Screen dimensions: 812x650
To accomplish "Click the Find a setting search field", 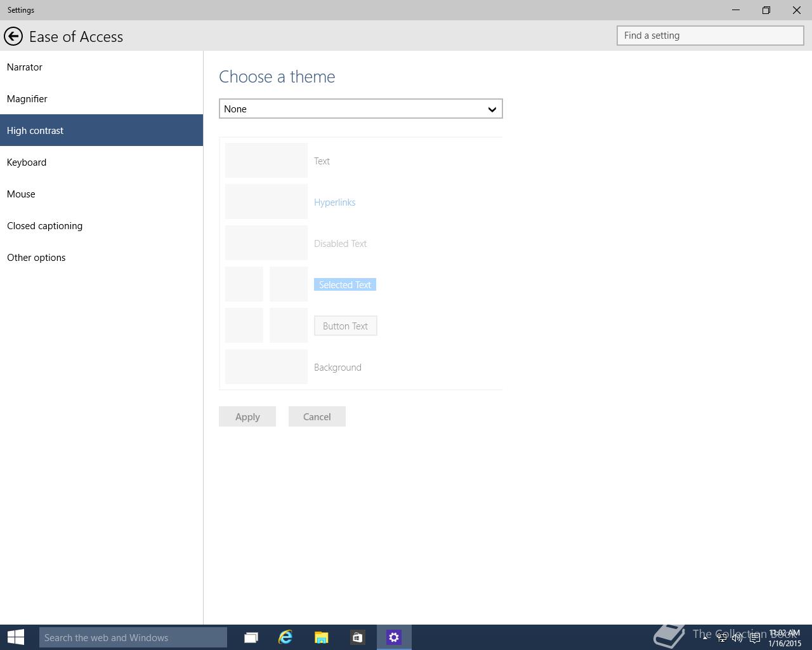I will 710,36.
